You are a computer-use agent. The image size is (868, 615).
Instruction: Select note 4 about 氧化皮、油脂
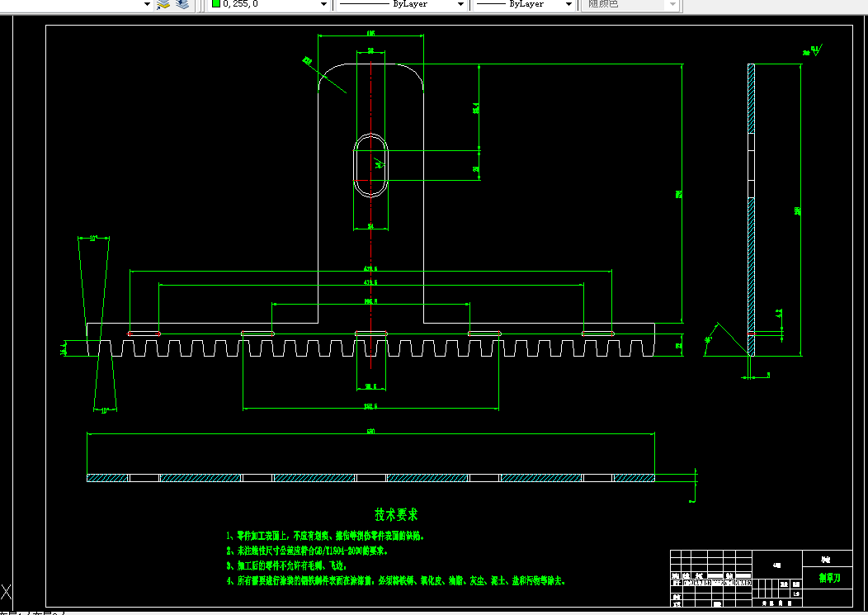click(396, 580)
